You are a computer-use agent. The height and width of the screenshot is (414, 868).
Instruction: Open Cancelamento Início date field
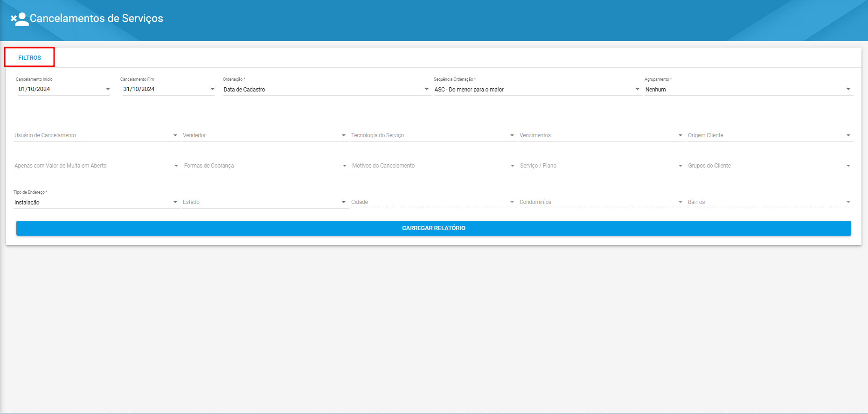click(x=64, y=89)
